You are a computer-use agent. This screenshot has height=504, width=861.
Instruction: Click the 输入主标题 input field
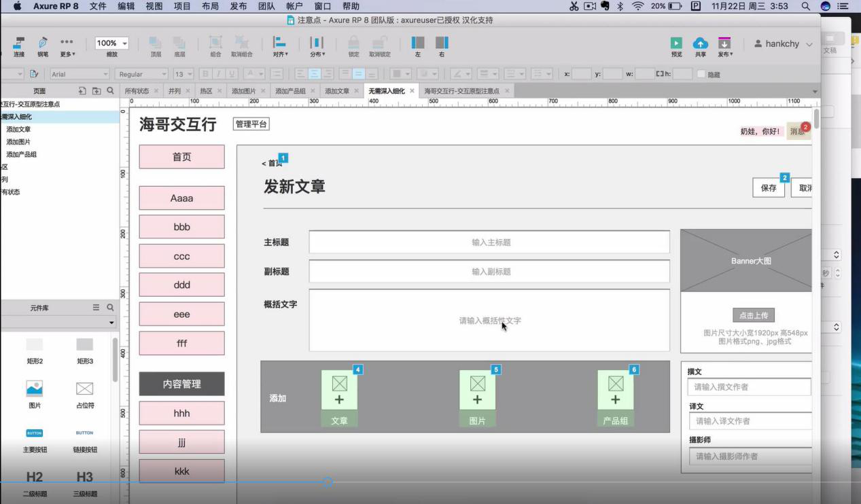point(489,242)
